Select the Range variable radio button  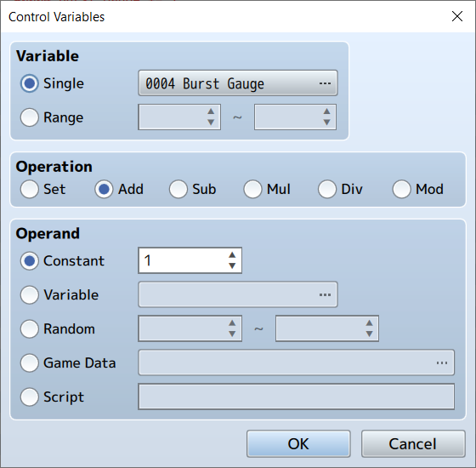[x=30, y=117]
